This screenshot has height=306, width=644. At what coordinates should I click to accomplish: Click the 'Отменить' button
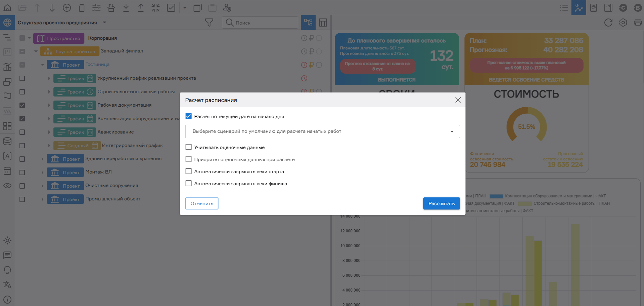coord(202,203)
